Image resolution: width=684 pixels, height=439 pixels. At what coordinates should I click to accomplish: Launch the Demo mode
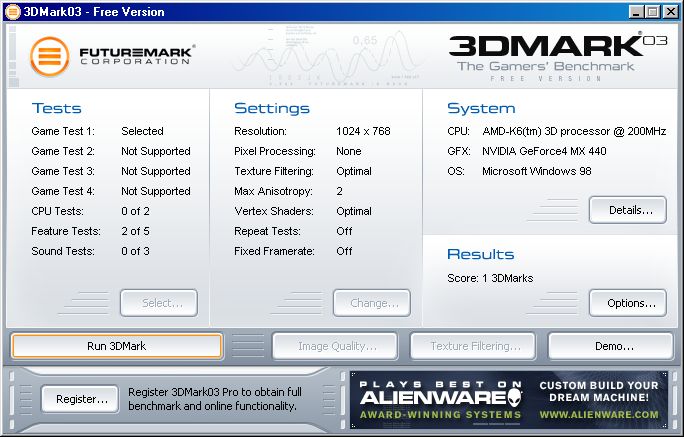point(609,346)
